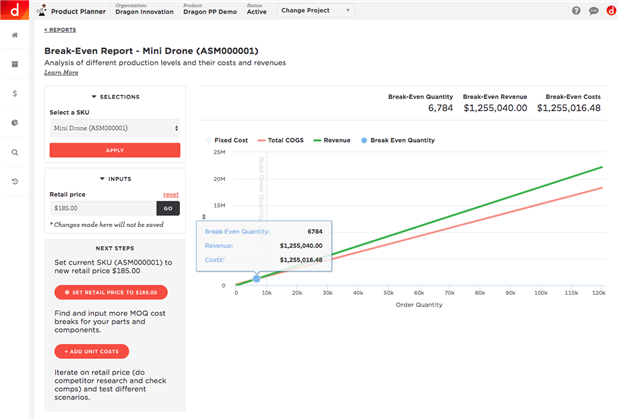The image size is (619, 420).
Task: Open the Select a SKU dropdown
Action: 115,128
